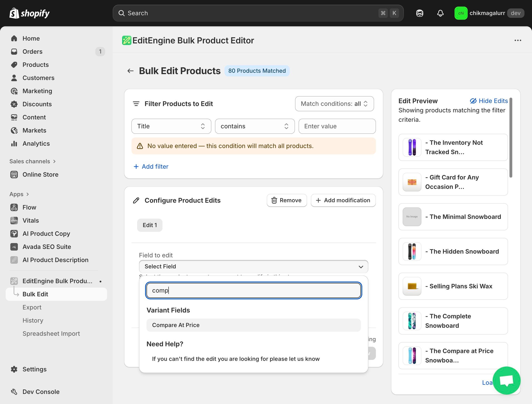Click the notifications bell icon
Viewport: 532px width, 404px height.
[x=440, y=13]
